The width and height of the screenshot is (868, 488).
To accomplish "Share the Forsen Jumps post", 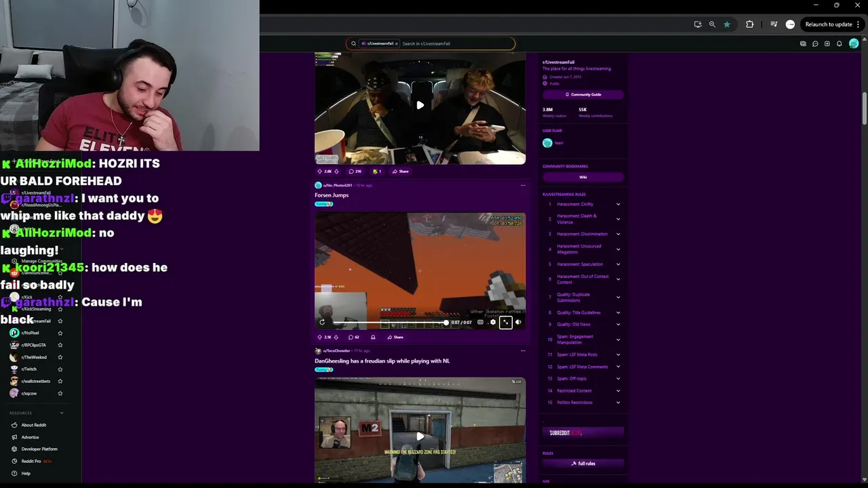I will 395,337.
